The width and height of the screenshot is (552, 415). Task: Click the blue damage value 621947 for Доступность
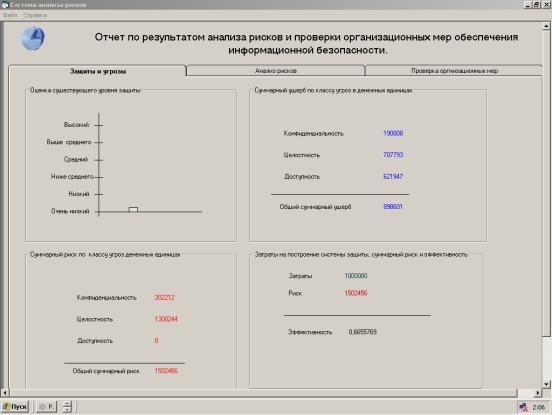point(393,176)
